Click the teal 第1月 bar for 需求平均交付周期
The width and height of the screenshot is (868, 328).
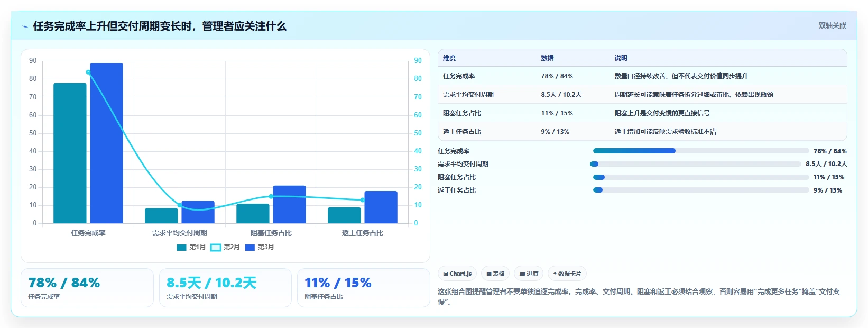(x=161, y=216)
